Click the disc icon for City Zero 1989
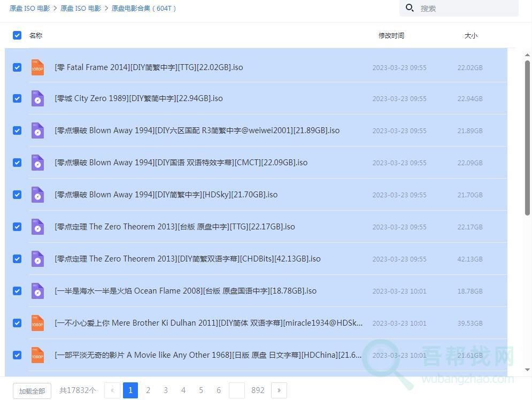The width and height of the screenshot is (532, 400). (37, 99)
